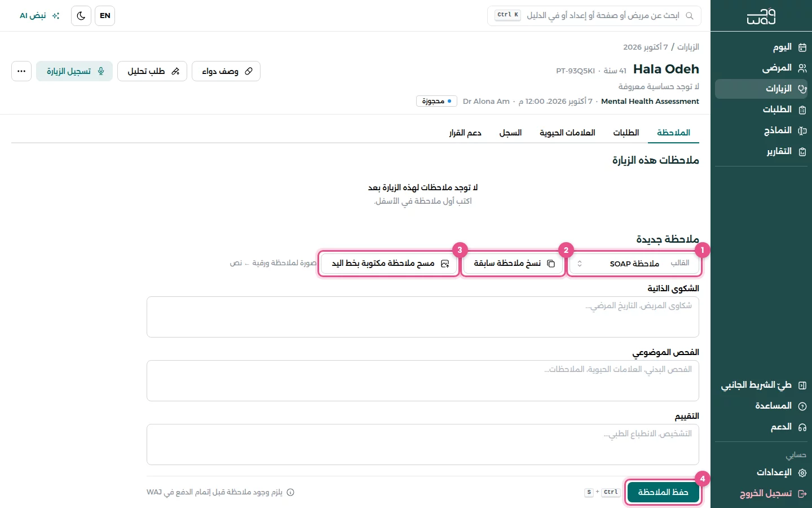Click وصف دواء prescribe button
This screenshot has height=508, width=812.
coord(226,71)
